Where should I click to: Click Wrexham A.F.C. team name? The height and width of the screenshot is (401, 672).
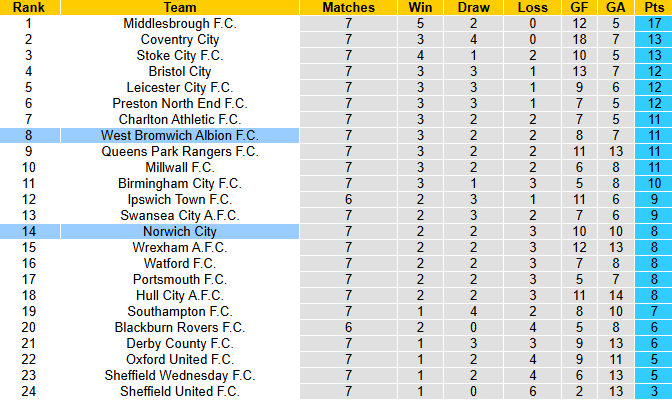click(180, 247)
